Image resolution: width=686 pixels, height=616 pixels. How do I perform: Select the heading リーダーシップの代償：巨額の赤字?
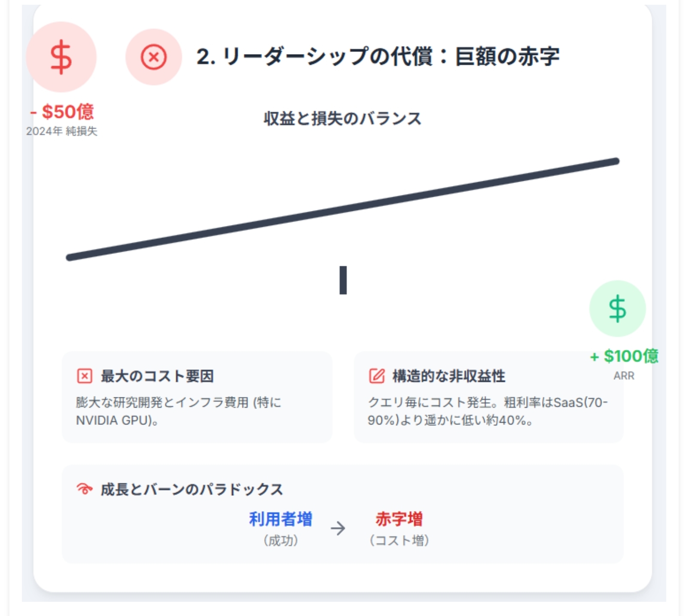(x=378, y=57)
